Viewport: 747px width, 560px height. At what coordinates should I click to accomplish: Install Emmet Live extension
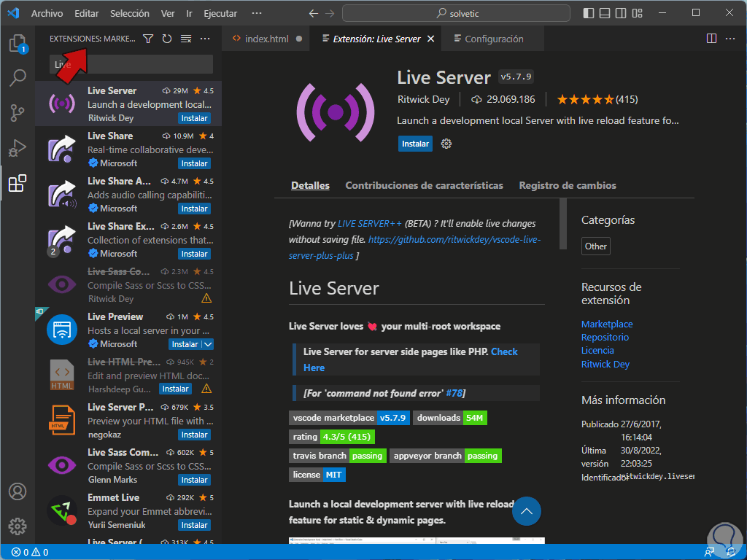tap(194, 525)
